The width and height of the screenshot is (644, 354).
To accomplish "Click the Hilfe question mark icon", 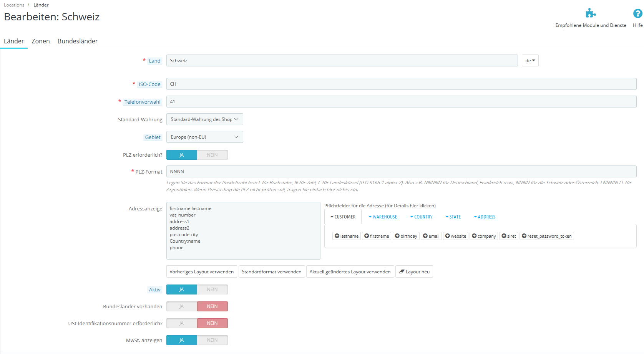I will pyautogui.click(x=637, y=13).
